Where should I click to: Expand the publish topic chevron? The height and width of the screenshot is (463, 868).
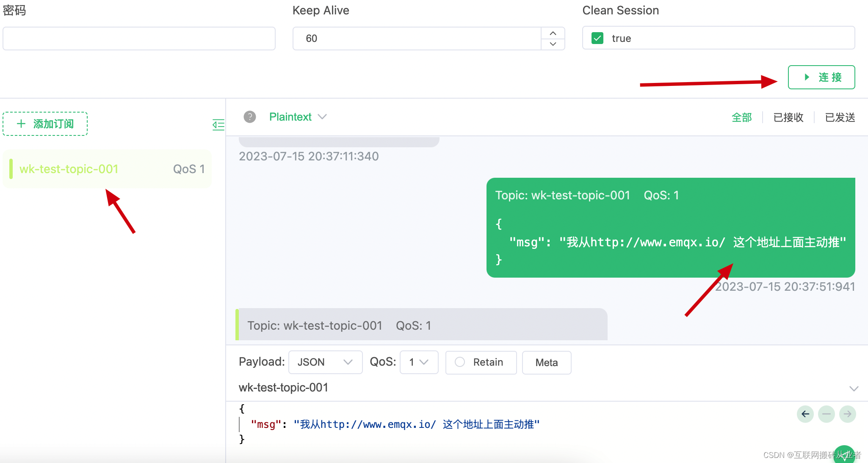pyautogui.click(x=854, y=388)
